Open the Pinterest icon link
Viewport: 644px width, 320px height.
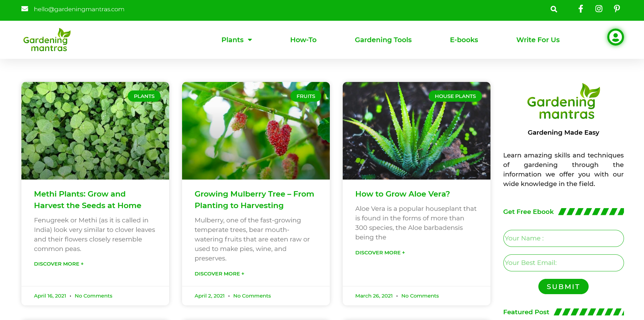click(x=617, y=9)
